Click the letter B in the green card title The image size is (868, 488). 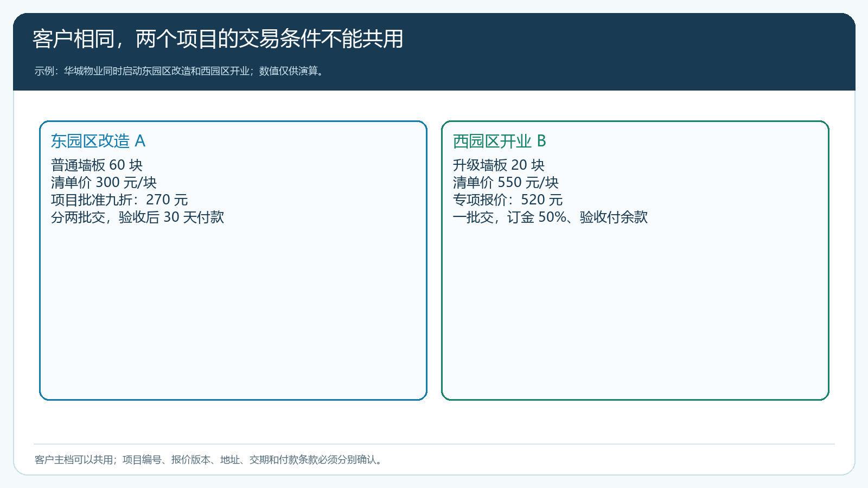(541, 141)
